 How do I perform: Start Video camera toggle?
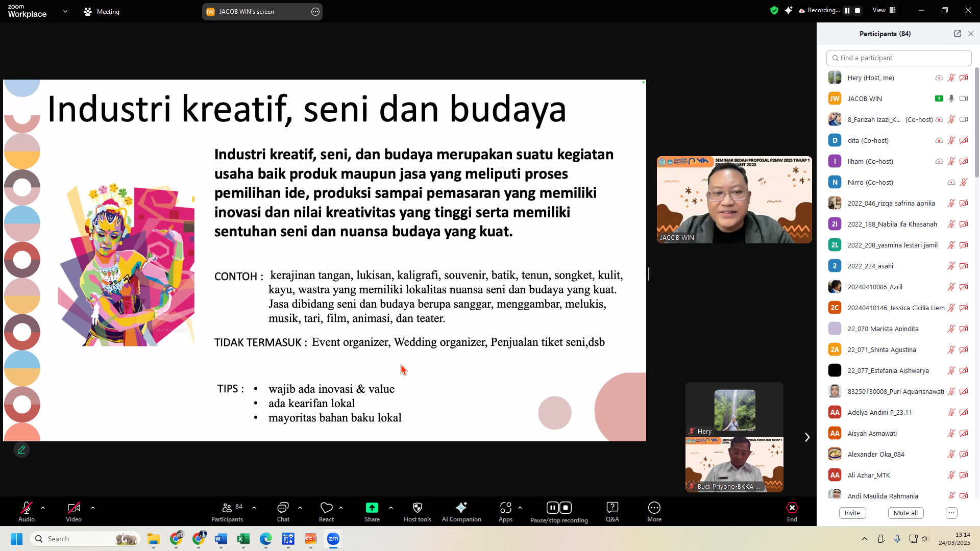(x=73, y=508)
